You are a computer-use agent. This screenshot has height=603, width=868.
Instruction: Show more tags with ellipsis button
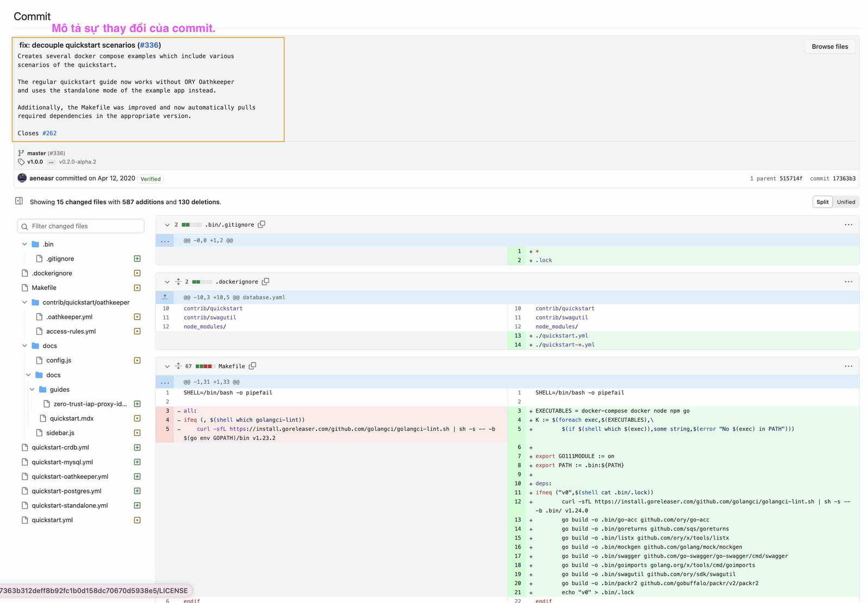click(x=51, y=162)
